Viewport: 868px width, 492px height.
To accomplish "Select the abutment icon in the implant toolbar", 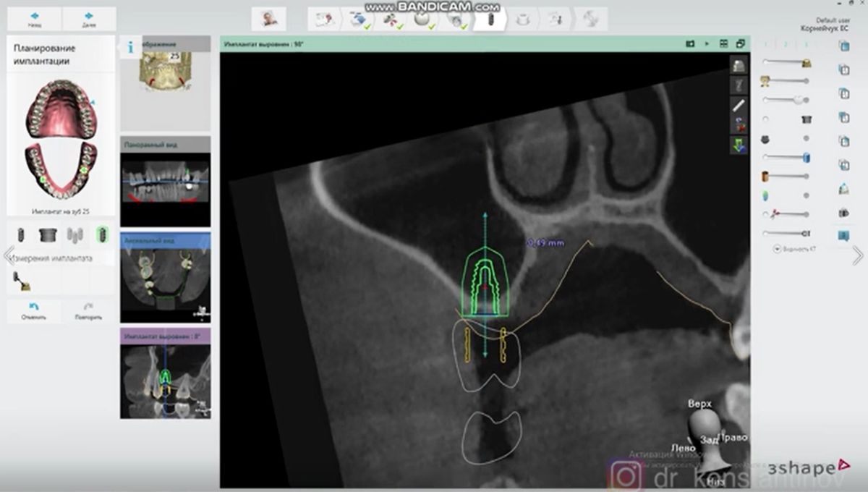I will [x=48, y=235].
